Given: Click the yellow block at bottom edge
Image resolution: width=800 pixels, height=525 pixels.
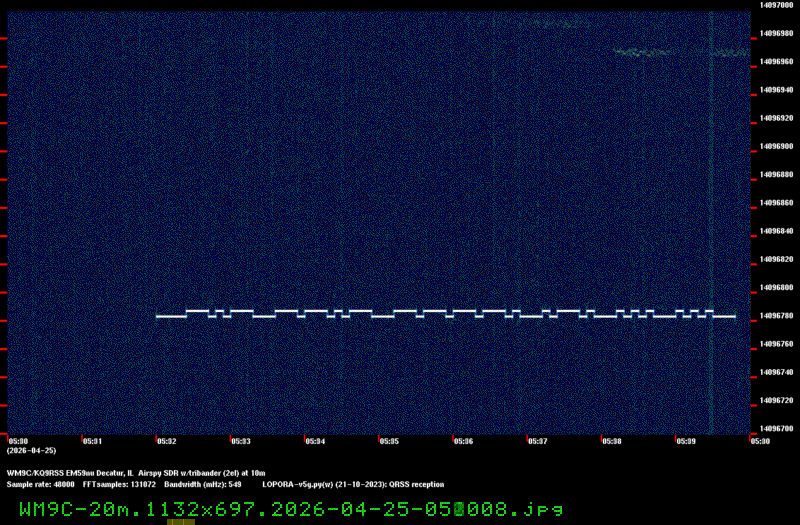Looking at the screenshot, I should click(180, 521).
